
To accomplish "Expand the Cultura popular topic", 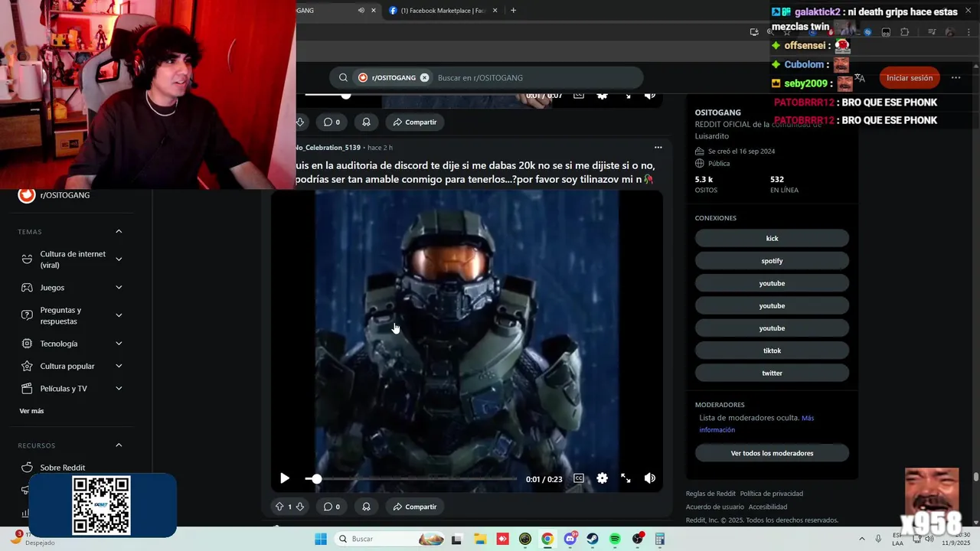I will click(x=71, y=366).
